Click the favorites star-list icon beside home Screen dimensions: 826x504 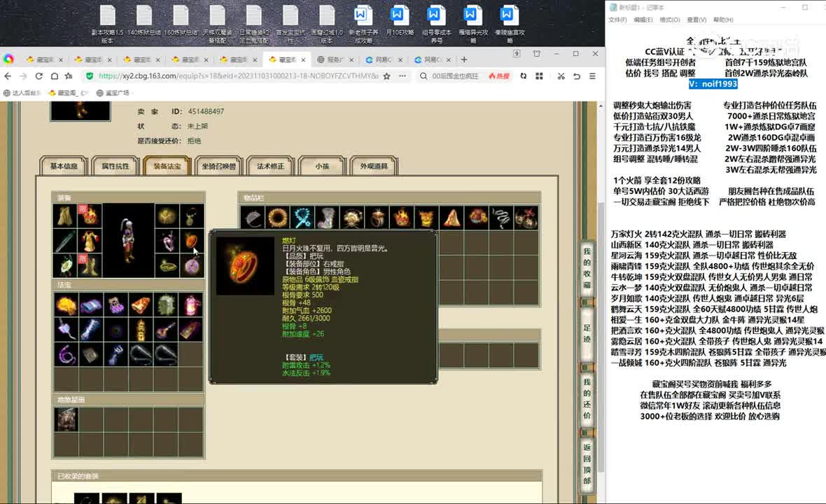69,76
